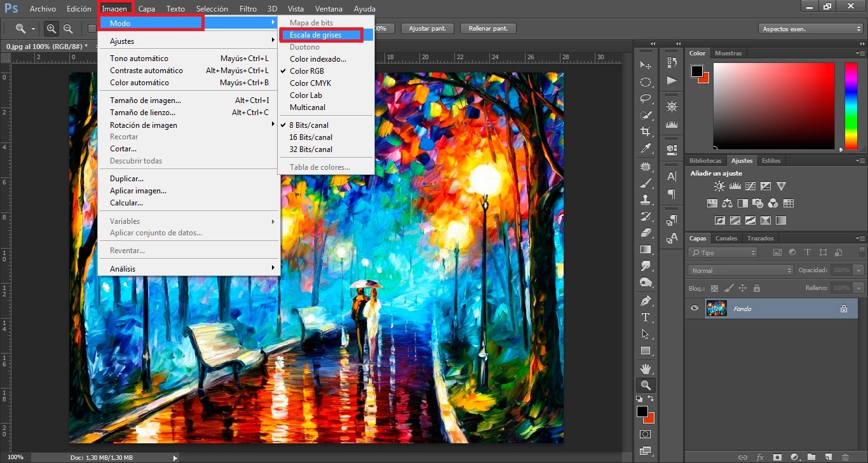Select the Rectangle shape tool
The width and height of the screenshot is (868, 463).
[646, 350]
